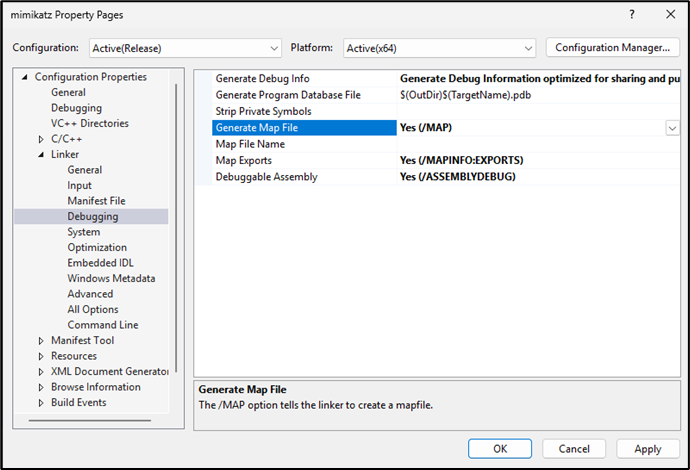690x470 pixels.
Task: Click the OK button
Action: (499, 449)
